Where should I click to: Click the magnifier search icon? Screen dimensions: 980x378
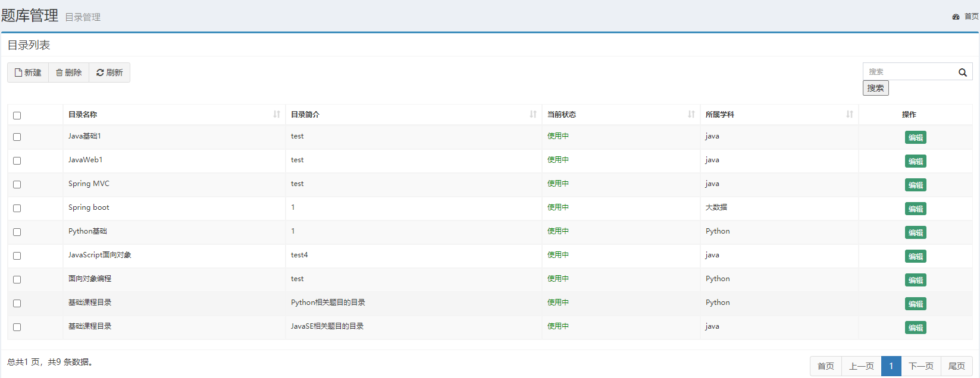(x=963, y=73)
